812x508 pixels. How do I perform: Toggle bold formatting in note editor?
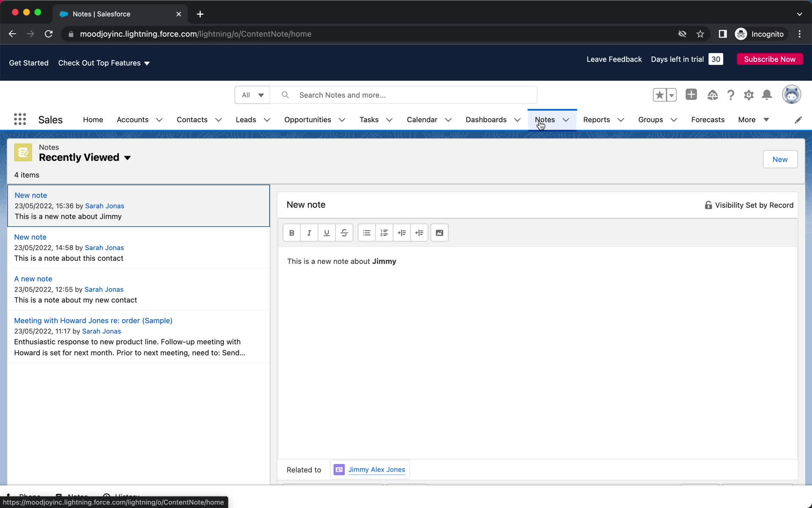pyautogui.click(x=291, y=233)
